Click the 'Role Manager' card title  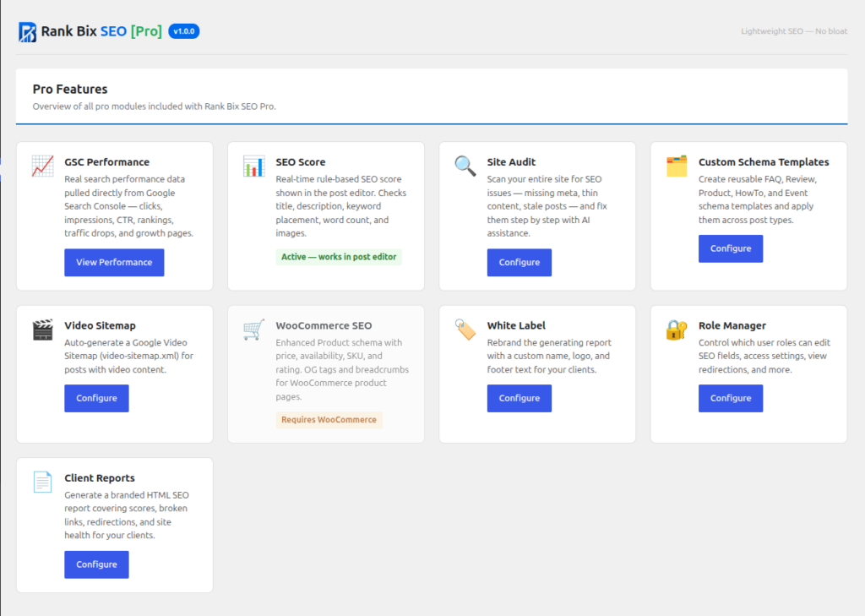coord(732,325)
